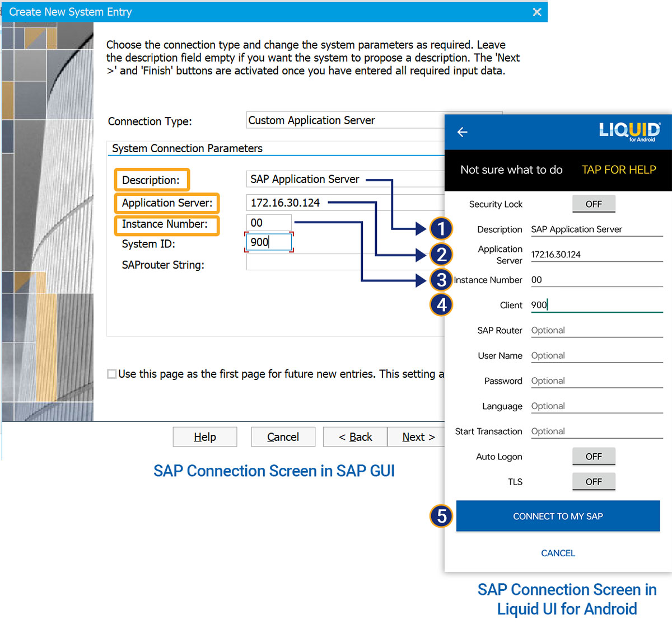Tap the TAP FOR HELP link
The width and height of the screenshot is (672, 634).
[618, 170]
